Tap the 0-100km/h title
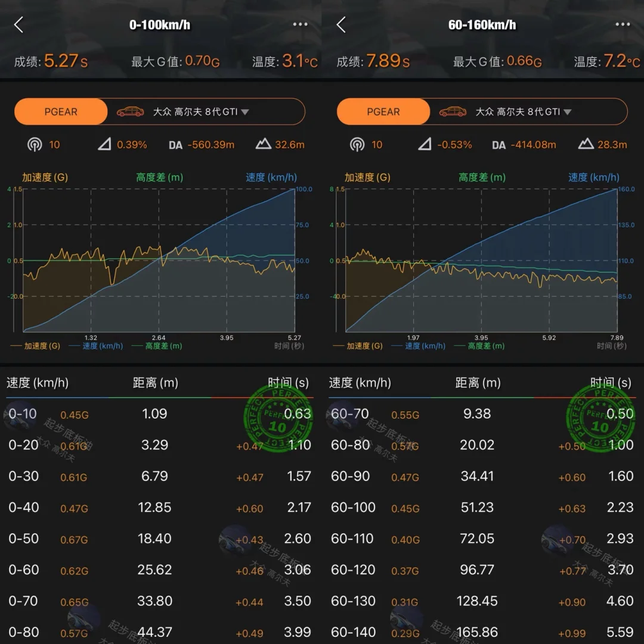Screen dimensions: 644x644 [x=160, y=24]
